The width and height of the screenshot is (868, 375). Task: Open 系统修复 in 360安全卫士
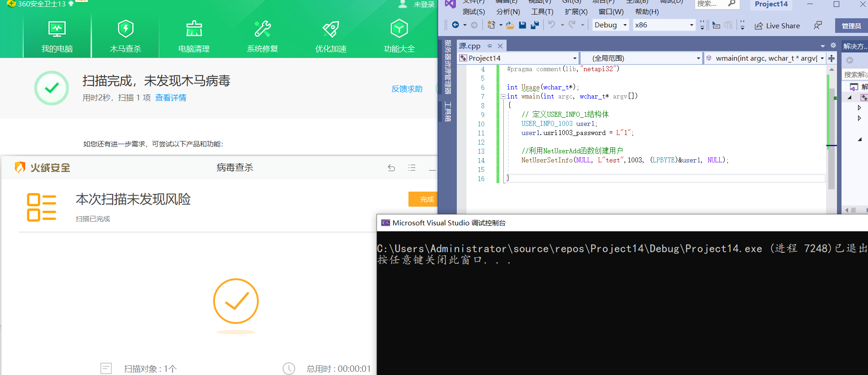coord(262,36)
